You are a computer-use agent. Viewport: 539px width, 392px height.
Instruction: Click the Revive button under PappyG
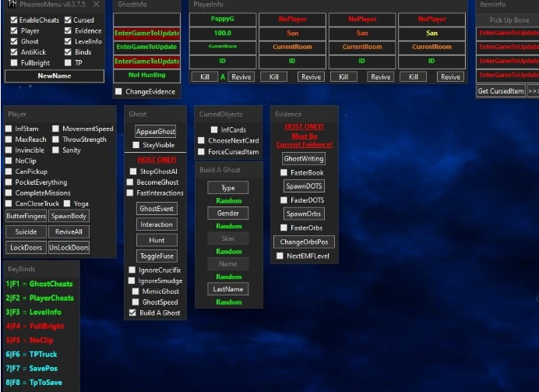[x=241, y=77]
